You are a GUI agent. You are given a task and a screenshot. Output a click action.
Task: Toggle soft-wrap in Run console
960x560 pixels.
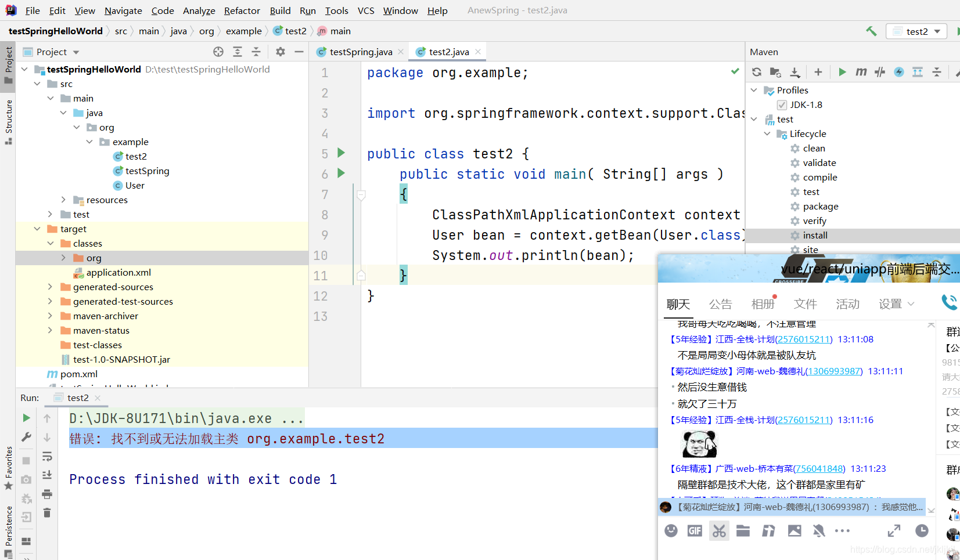(47, 457)
